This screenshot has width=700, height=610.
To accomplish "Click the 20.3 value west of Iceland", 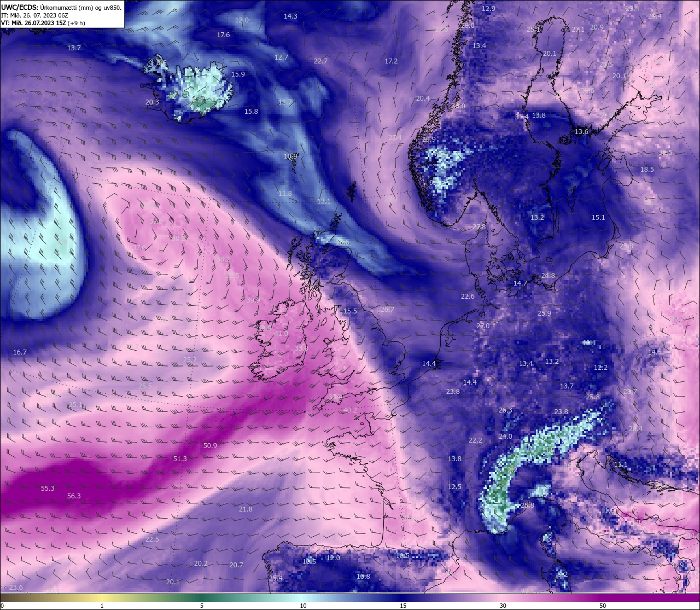I will (x=152, y=102).
